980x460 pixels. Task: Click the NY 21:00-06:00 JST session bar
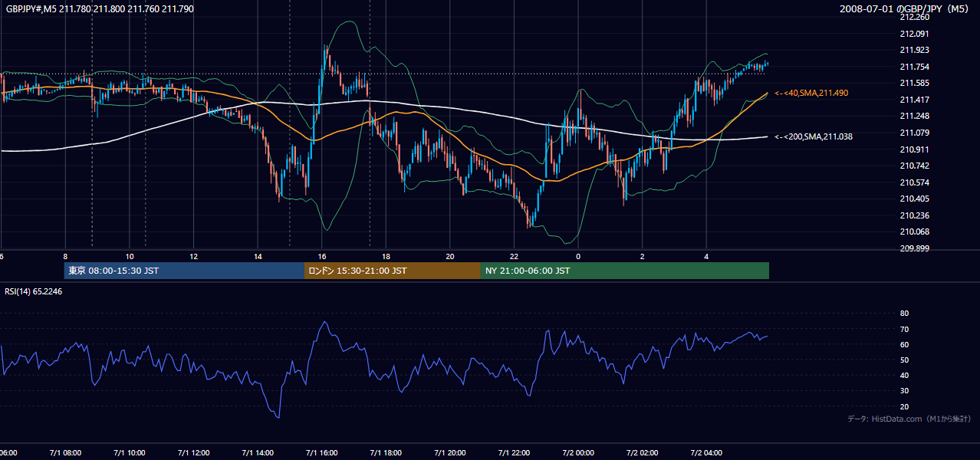click(x=625, y=271)
